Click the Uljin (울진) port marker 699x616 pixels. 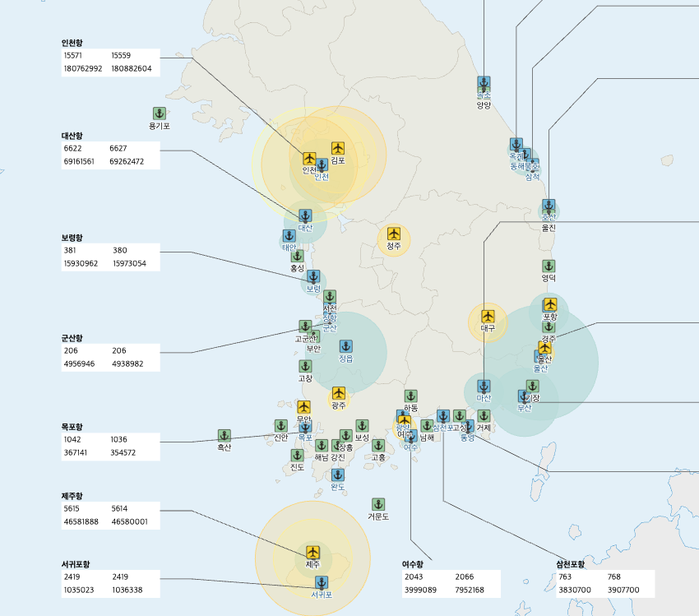549,206
